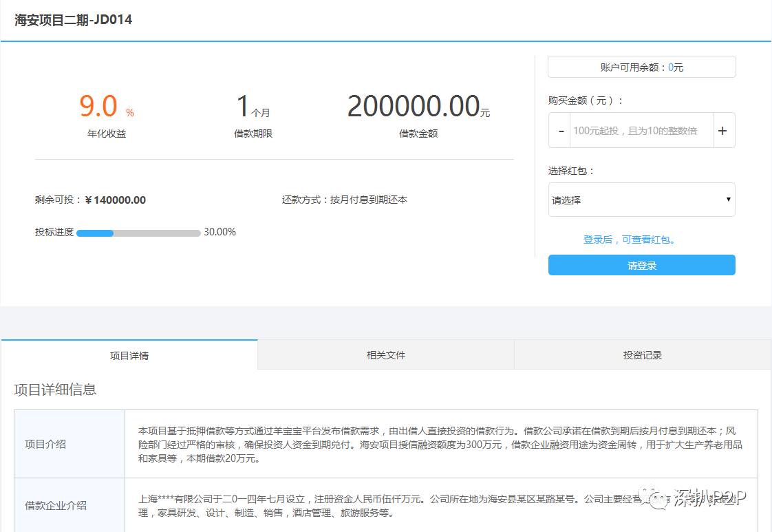Click the 200000.00元 loan amount
The height and width of the screenshot is (532, 772).
point(418,106)
